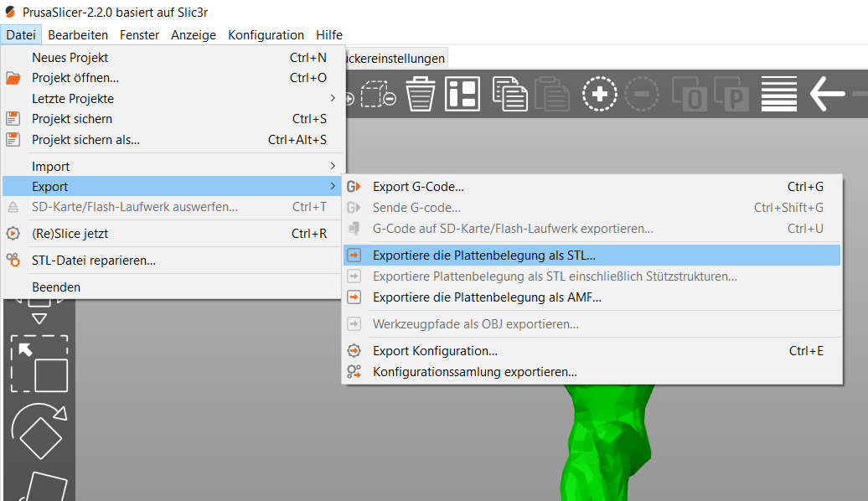This screenshot has width=868, height=501.
Task: Click the icon beside Konfigurationssamlung exportieren
Action: 354,372
